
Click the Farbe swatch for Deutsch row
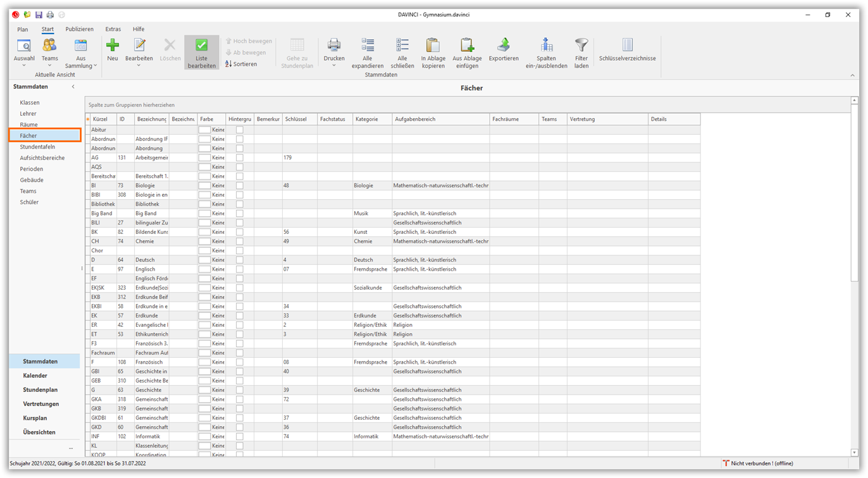(204, 260)
